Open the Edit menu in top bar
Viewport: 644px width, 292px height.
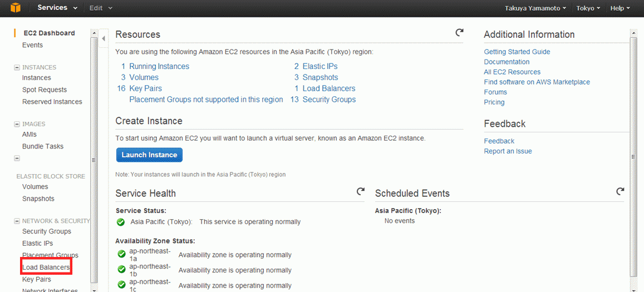pos(101,8)
